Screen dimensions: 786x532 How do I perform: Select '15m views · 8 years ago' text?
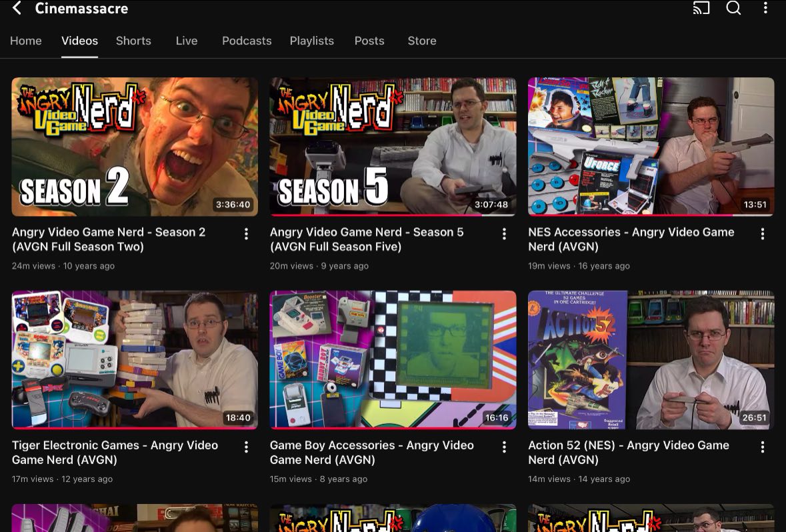(319, 479)
